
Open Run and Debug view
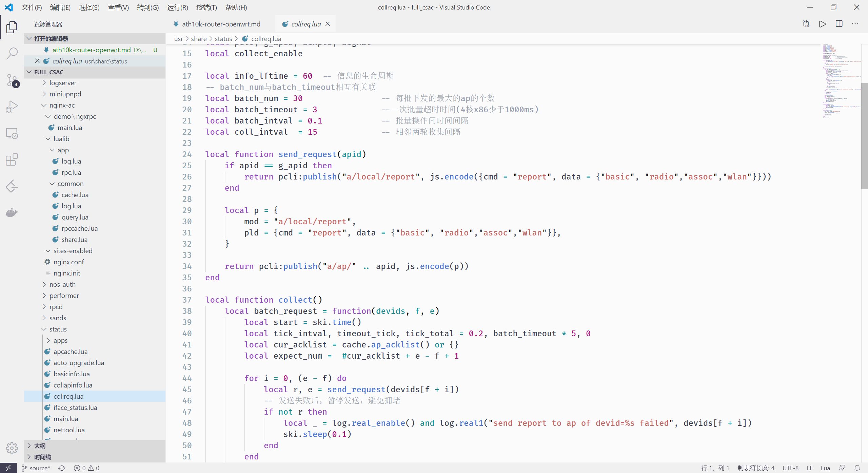tap(12, 107)
